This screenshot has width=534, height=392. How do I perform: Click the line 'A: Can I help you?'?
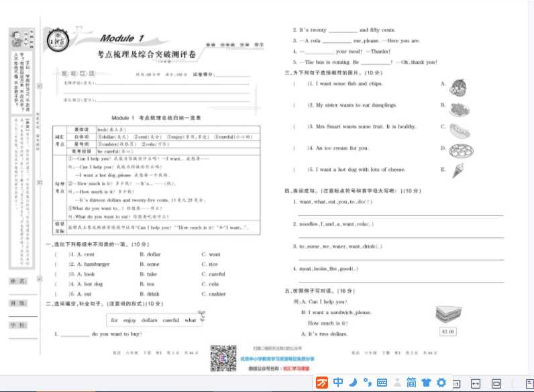pyautogui.click(x=324, y=301)
